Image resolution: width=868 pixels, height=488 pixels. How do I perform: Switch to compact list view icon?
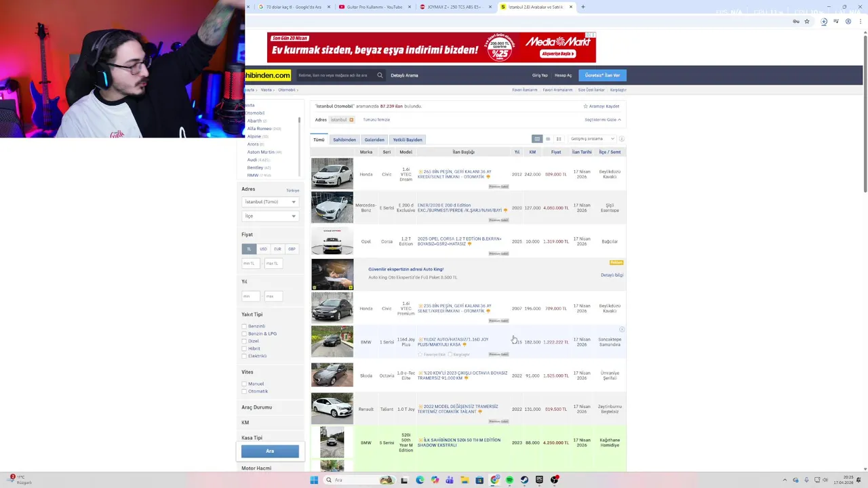pyautogui.click(x=548, y=139)
